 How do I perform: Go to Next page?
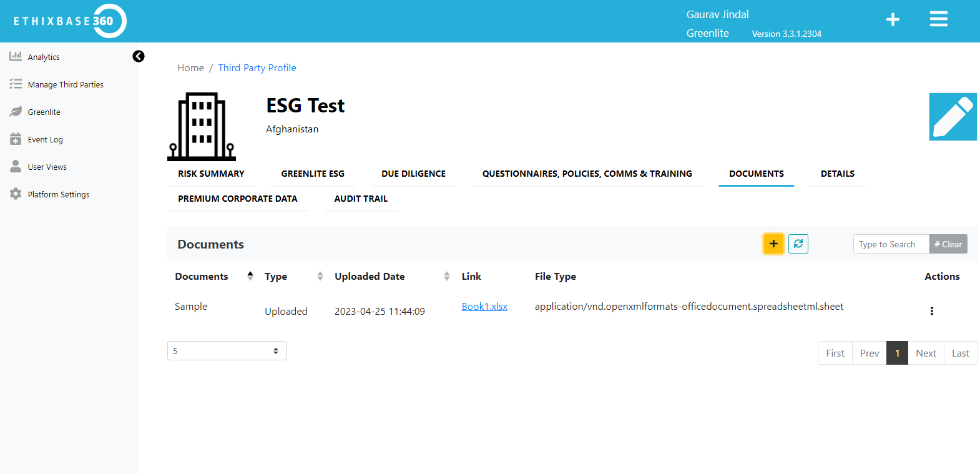926,353
